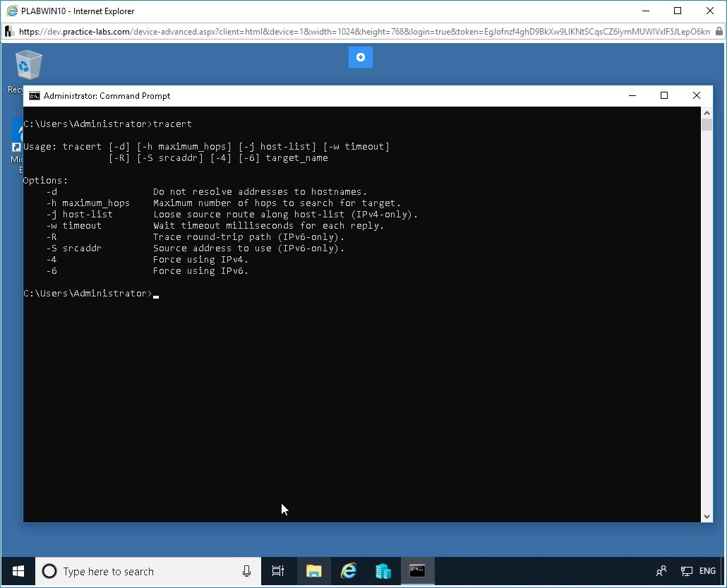Close the Administrator: Command Prompt window
Viewport: 727px width, 588px height.
[x=697, y=95]
